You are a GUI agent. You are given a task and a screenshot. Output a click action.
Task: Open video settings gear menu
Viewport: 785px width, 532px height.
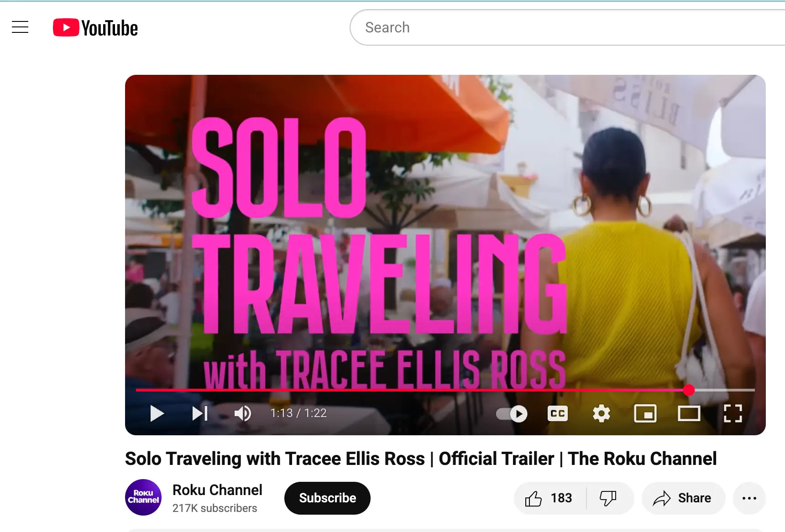point(601,413)
